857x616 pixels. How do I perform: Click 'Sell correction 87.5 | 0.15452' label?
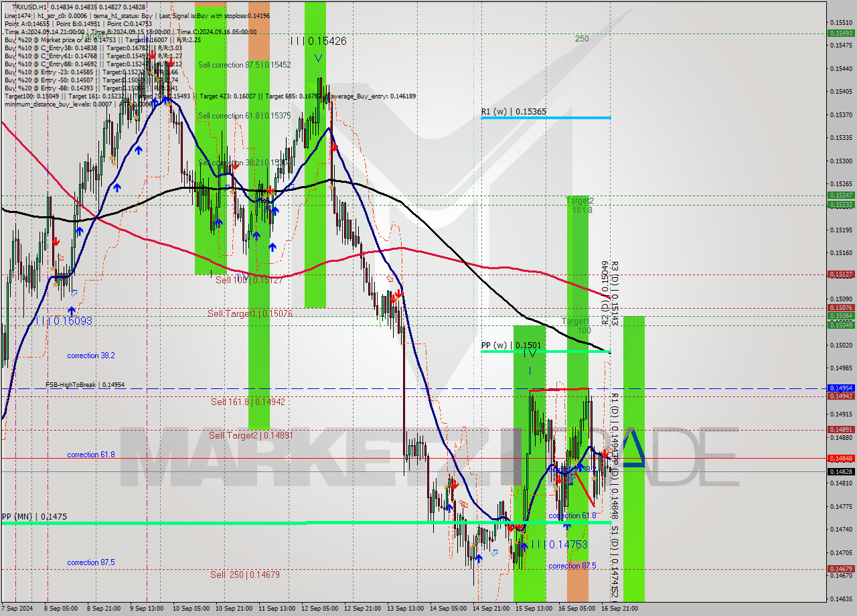click(244, 65)
